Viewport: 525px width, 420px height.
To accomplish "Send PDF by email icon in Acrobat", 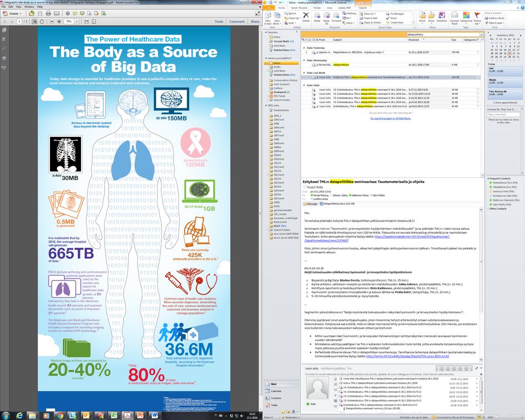I will pyautogui.click(x=56, y=13).
